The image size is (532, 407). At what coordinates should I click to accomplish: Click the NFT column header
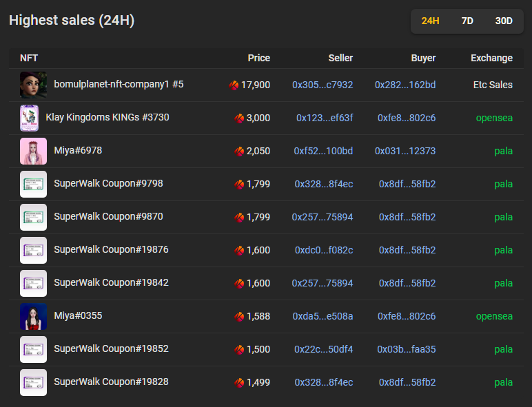[x=29, y=58]
